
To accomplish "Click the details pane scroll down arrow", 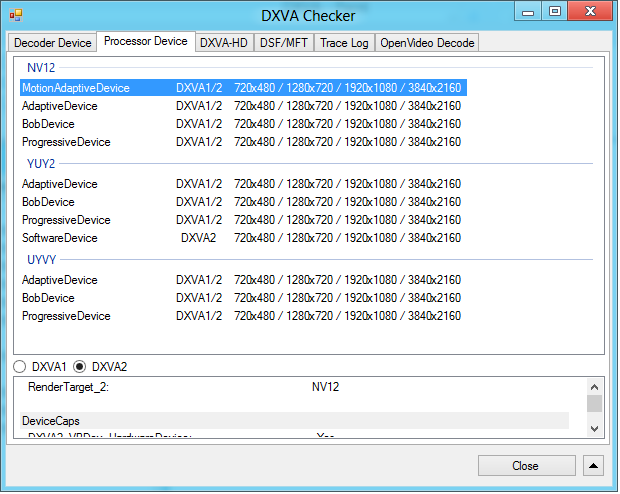I will point(594,429).
